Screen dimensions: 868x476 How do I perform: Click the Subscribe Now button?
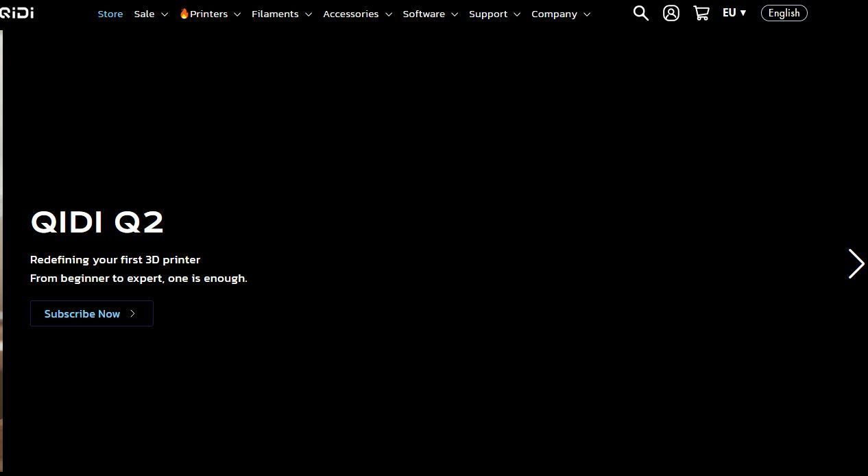[92, 313]
